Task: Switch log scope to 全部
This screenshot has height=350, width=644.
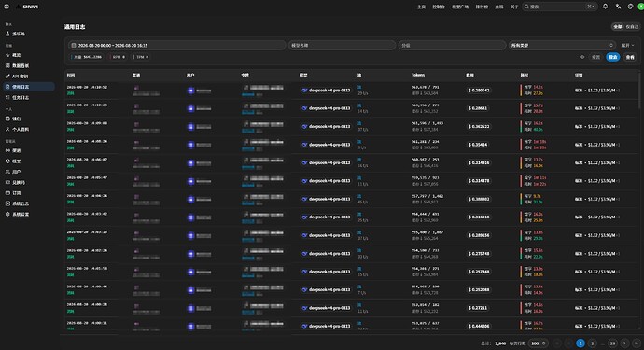Action: pos(618,27)
